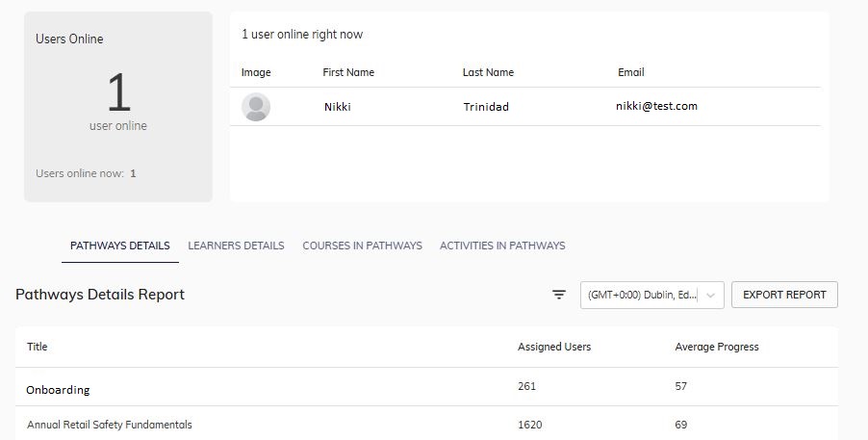Click the Email column header
868x440 pixels.
(x=631, y=72)
